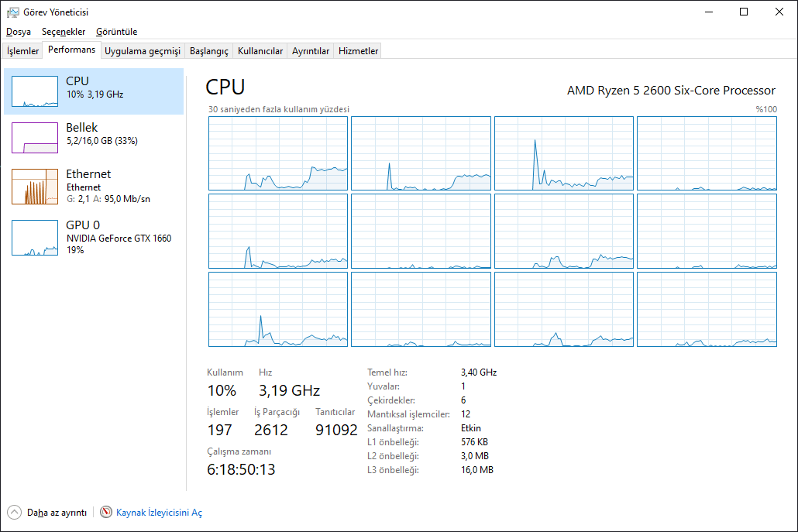Click the Mantıksal işlemciler value 12
The height and width of the screenshot is (532, 798).
466,414
